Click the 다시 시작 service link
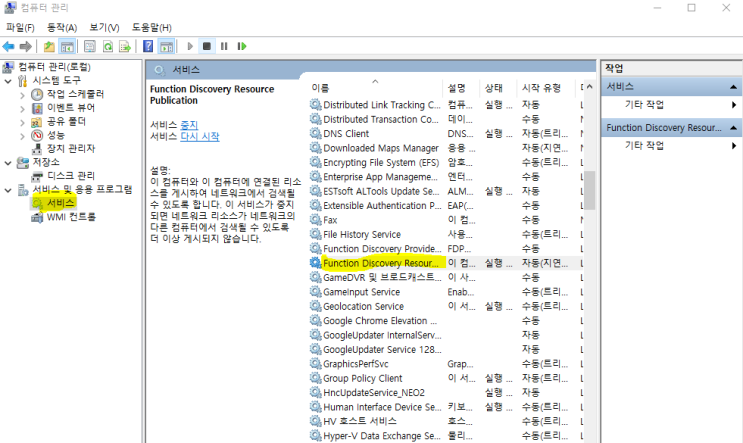Viewport: 743px width, 443px height. coord(200,136)
